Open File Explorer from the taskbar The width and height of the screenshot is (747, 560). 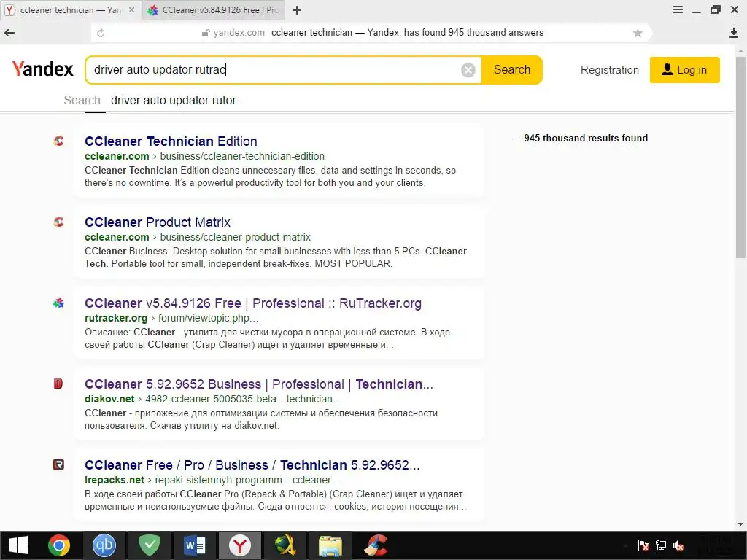coord(330,546)
